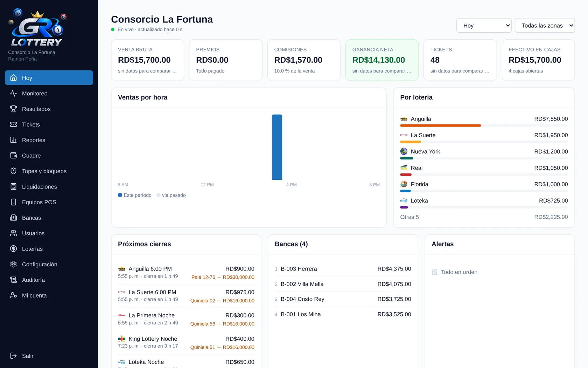Click the Reportes bar chart icon
The height and width of the screenshot is (368, 588).
pyautogui.click(x=13, y=140)
